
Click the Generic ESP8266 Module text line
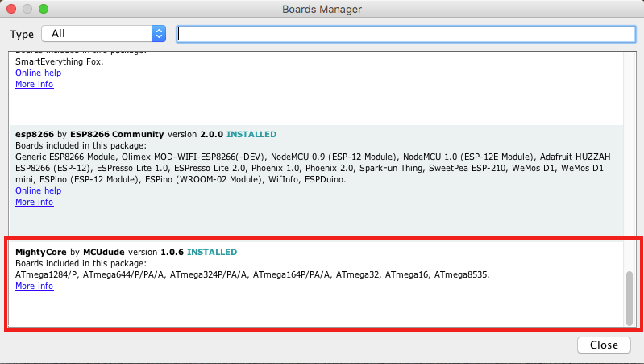click(x=313, y=157)
